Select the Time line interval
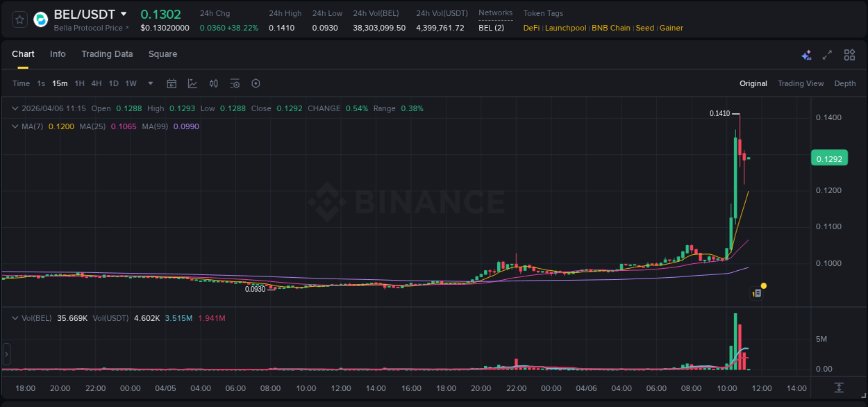The image size is (868, 407). [22, 83]
